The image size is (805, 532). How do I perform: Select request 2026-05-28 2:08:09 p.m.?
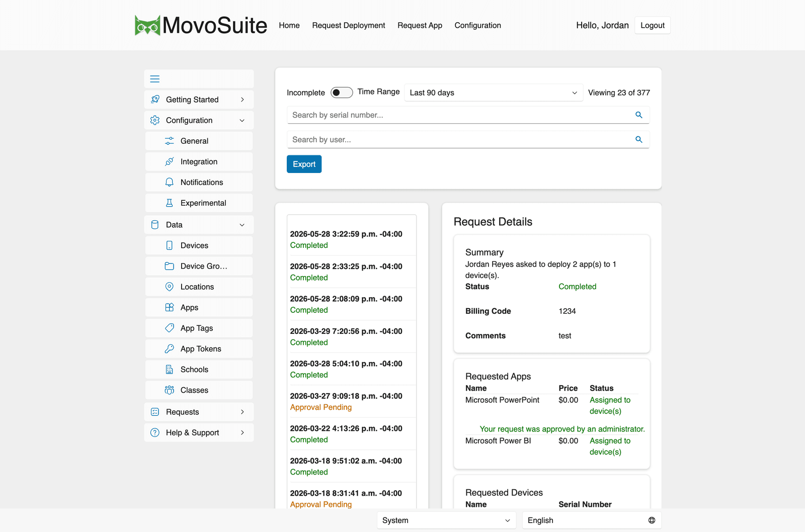click(352, 304)
